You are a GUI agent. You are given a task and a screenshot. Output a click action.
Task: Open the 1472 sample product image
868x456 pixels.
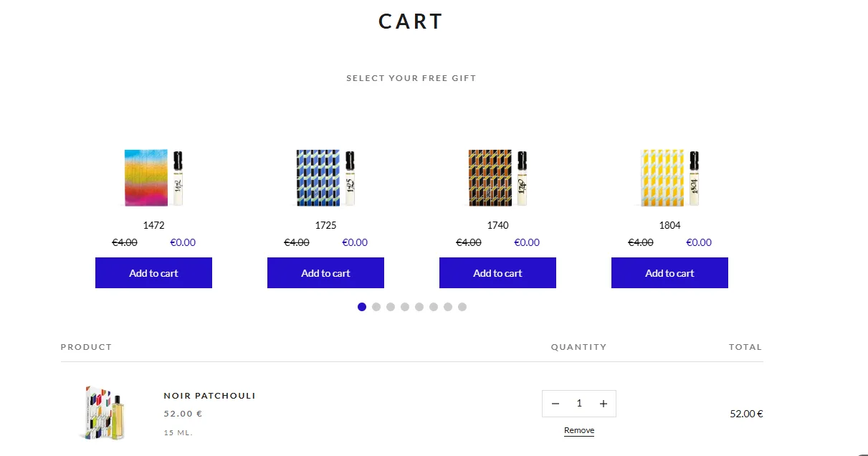153,178
